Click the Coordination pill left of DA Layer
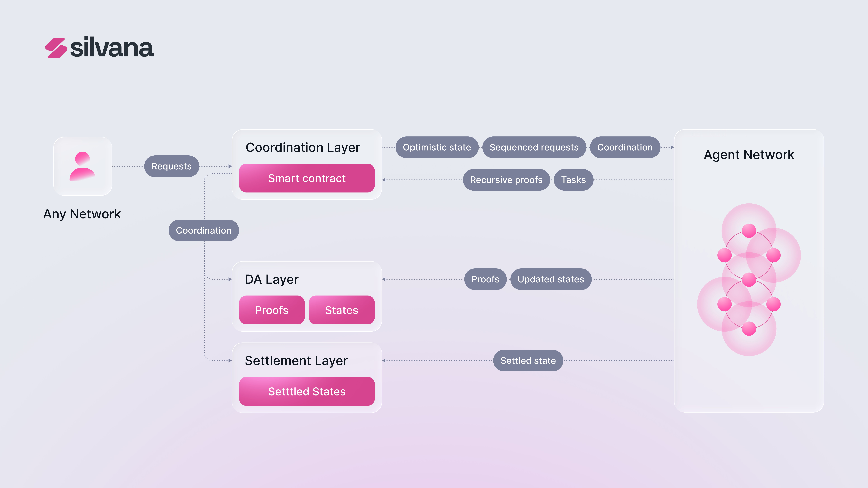The height and width of the screenshot is (488, 868). (x=204, y=230)
